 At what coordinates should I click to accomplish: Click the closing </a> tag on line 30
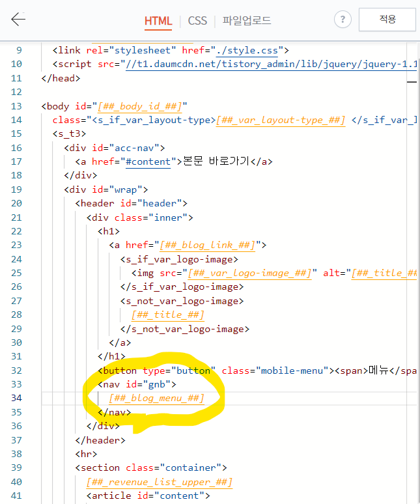pos(120,343)
